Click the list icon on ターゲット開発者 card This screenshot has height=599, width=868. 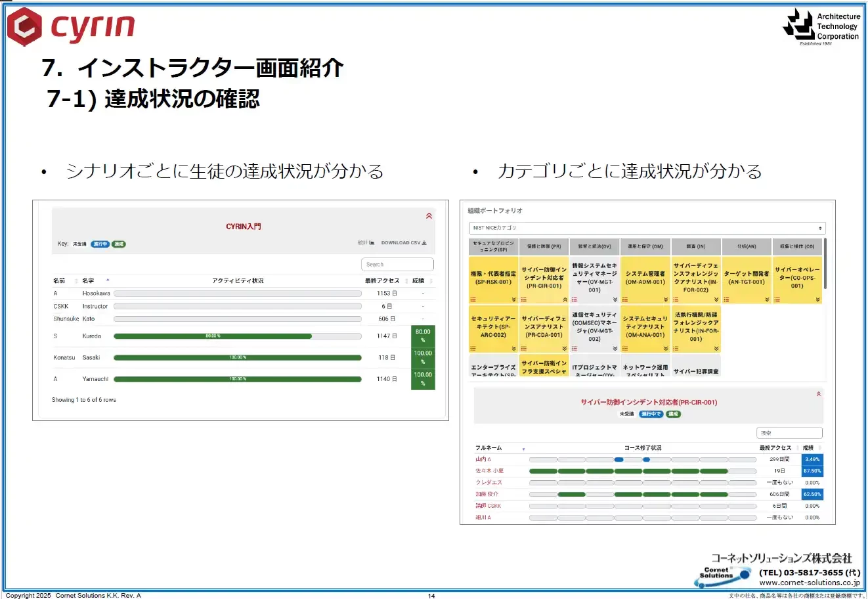726,299
